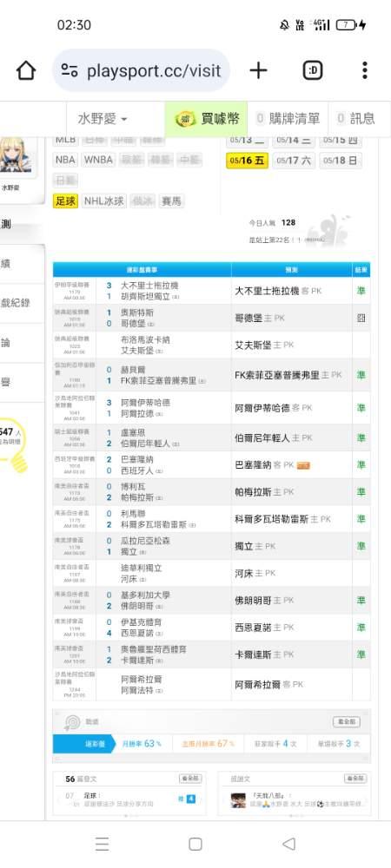391x868 pixels.
Task: Select the WNBA league filter
Action: [x=98, y=160]
